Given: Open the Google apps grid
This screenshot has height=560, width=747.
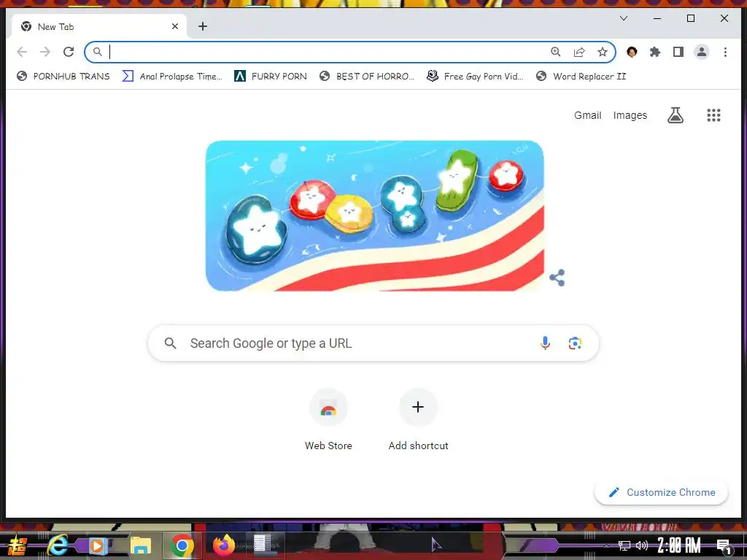Looking at the screenshot, I should (x=713, y=115).
